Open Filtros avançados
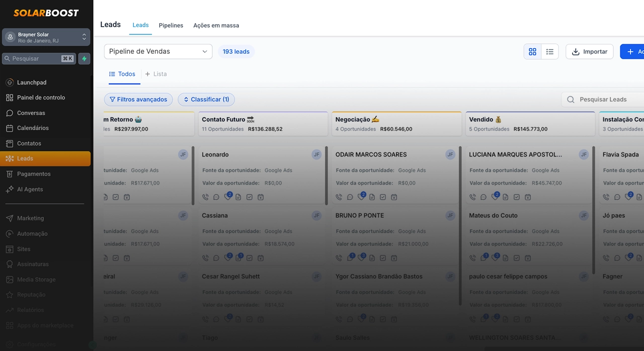 [138, 100]
